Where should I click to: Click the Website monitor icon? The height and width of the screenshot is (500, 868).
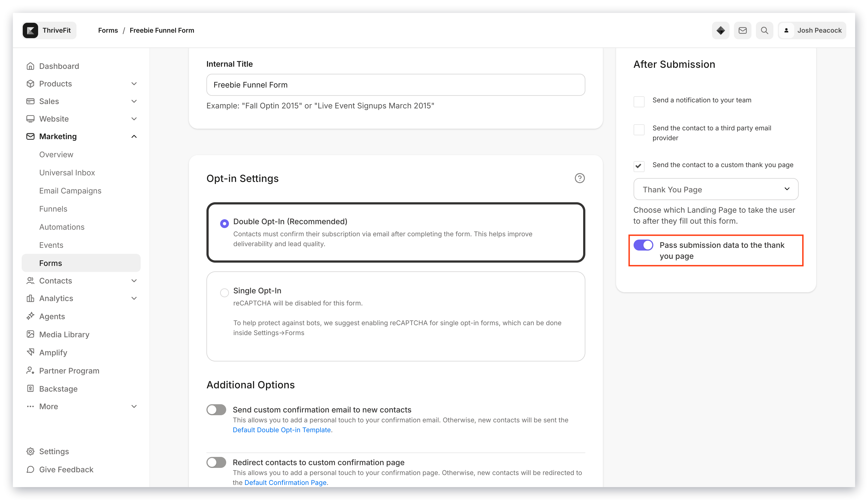pyautogui.click(x=30, y=119)
